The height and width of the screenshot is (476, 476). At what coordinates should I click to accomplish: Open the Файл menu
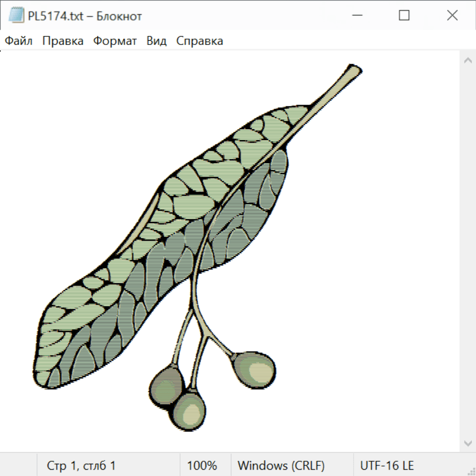tap(19, 41)
